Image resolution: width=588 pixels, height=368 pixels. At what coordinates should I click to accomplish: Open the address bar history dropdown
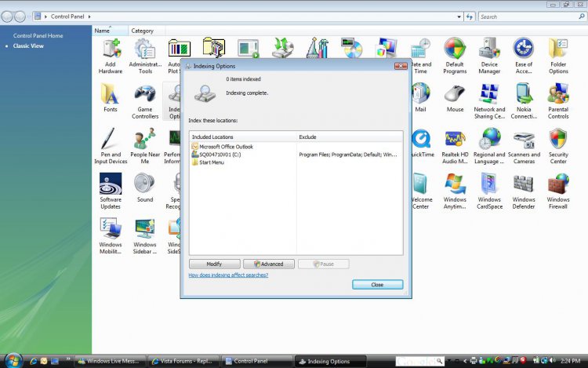(x=459, y=17)
